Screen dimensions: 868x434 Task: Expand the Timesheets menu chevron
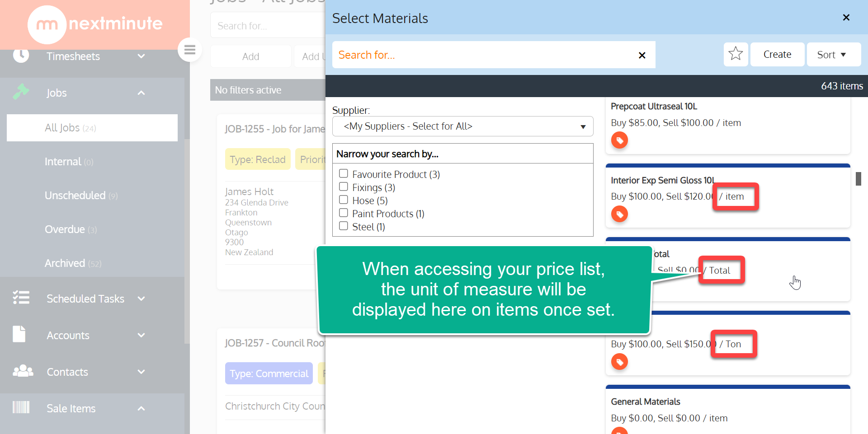[x=141, y=56]
